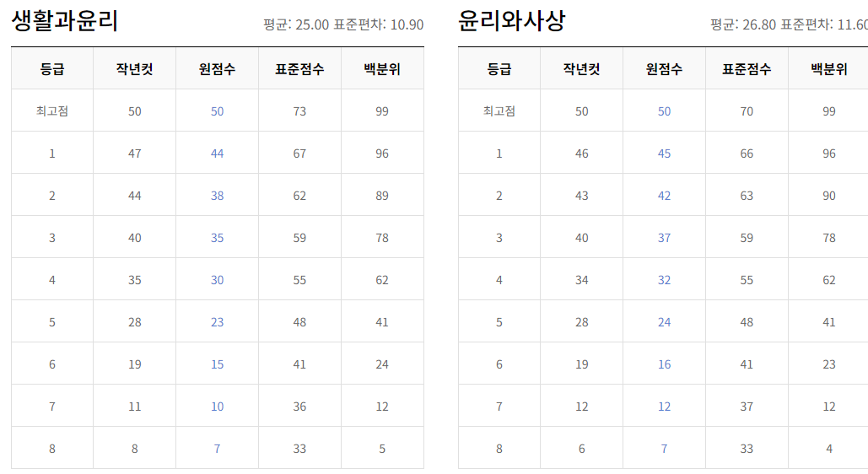Viewport: 868px width, 474px height.
Task: Click standard score 66 in 윤리와사상 table
Action: [747, 154]
